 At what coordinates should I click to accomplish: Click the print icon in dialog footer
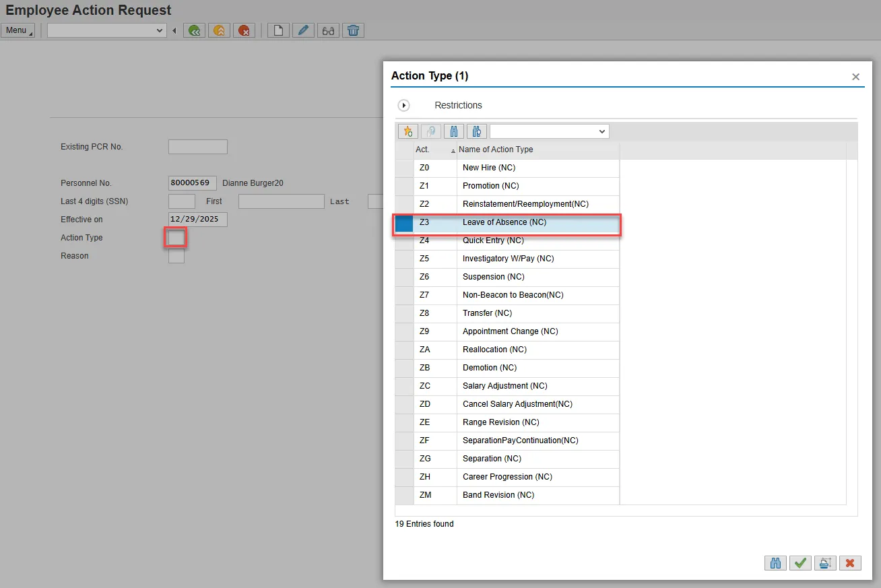pyautogui.click(x=825, y=563)
